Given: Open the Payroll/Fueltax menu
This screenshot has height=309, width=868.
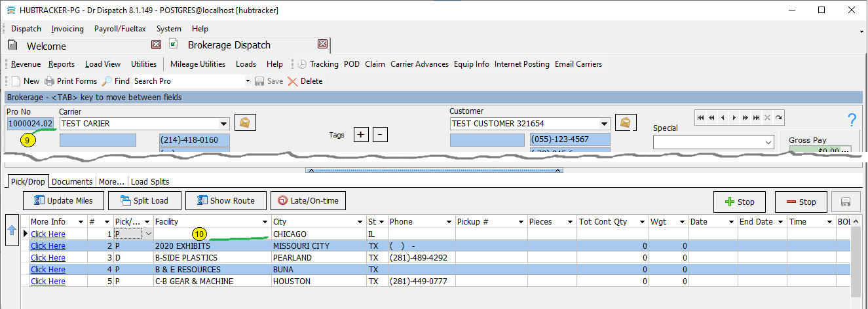Looking at the screenshot, I should 120,29.
